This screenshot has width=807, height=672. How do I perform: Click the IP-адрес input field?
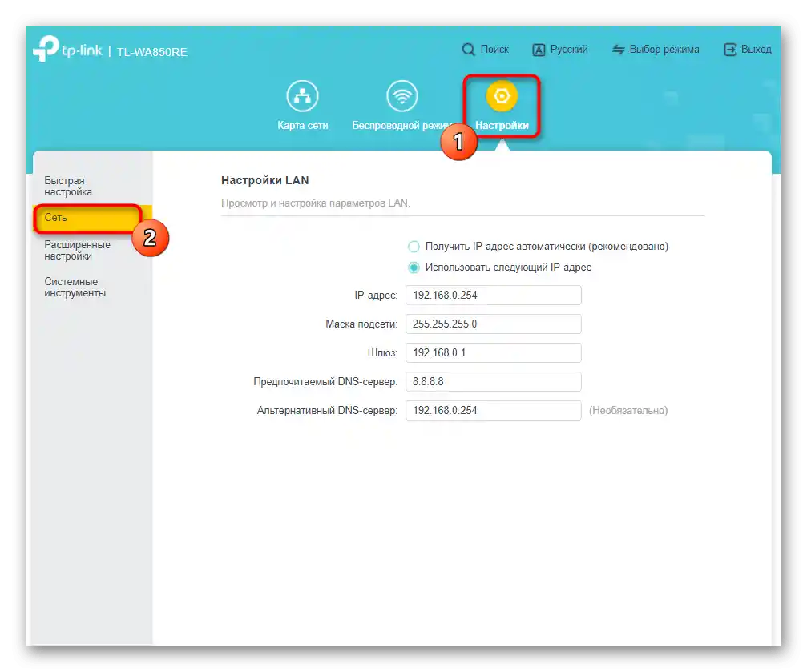tap(494, 296)
